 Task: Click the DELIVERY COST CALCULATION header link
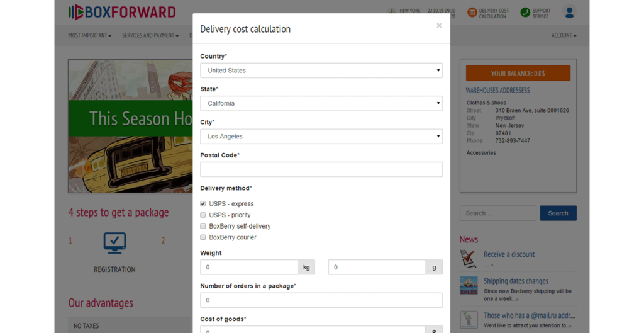tap(494, 14)
